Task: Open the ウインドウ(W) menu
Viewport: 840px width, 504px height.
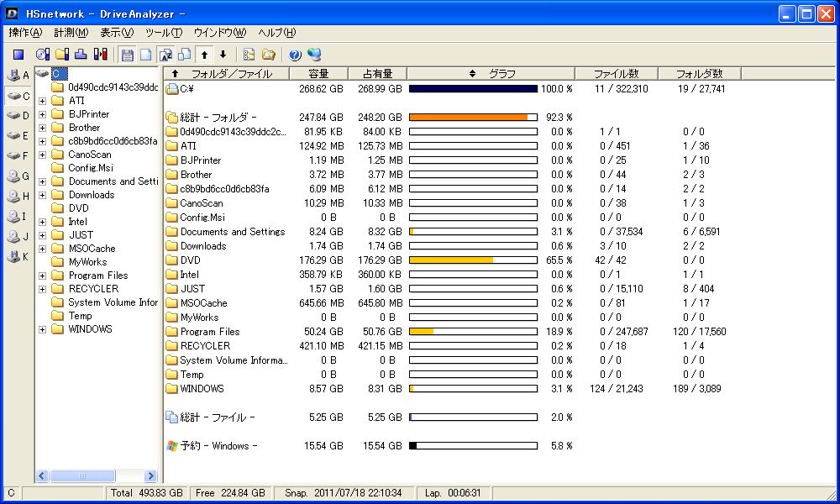Action: pyautogui.click(x=220, y=33)
